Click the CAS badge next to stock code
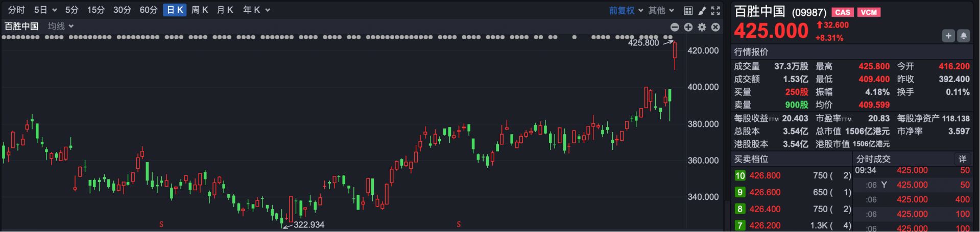 [842, 12]
